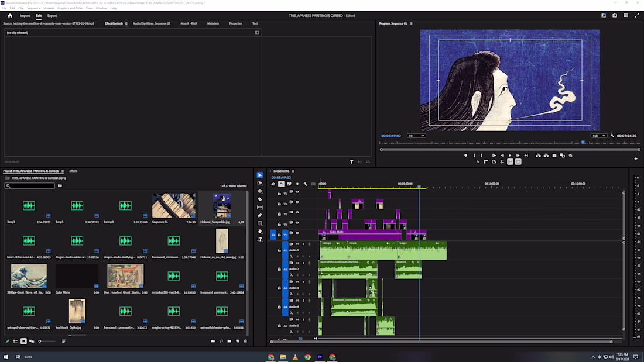Open Program Sequence 01 panel menu
Image resolution: width=644 pixels, height=362 pixels.
(x=411, y=23)
